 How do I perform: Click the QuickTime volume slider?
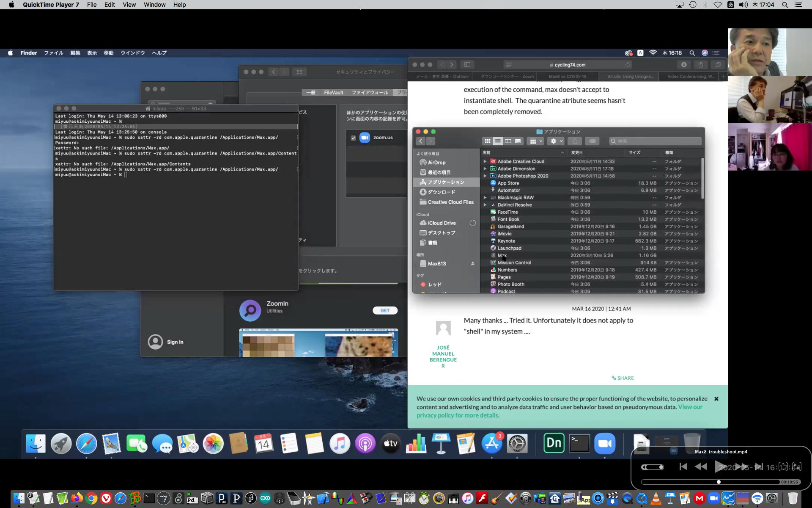[x=653, y=467]
